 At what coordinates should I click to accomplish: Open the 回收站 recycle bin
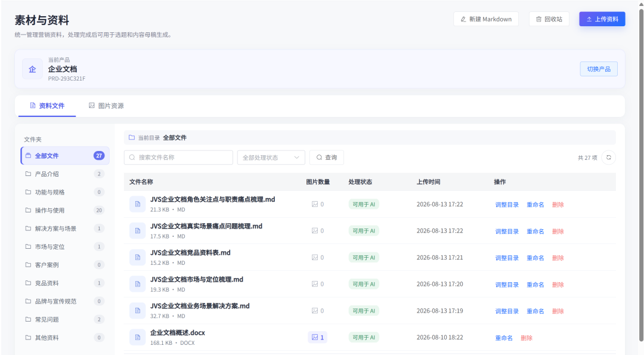549,19
